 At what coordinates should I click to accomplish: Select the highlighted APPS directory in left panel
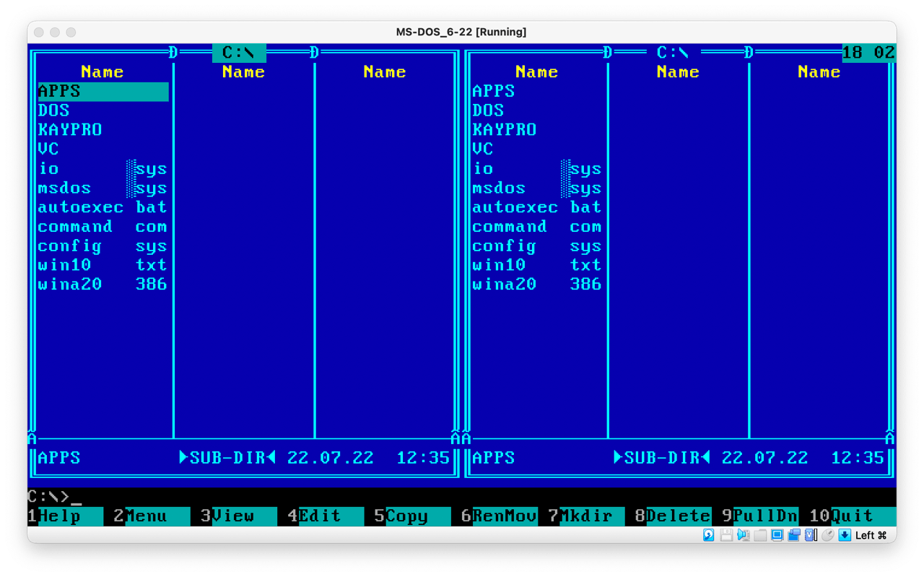click(103, 92)
